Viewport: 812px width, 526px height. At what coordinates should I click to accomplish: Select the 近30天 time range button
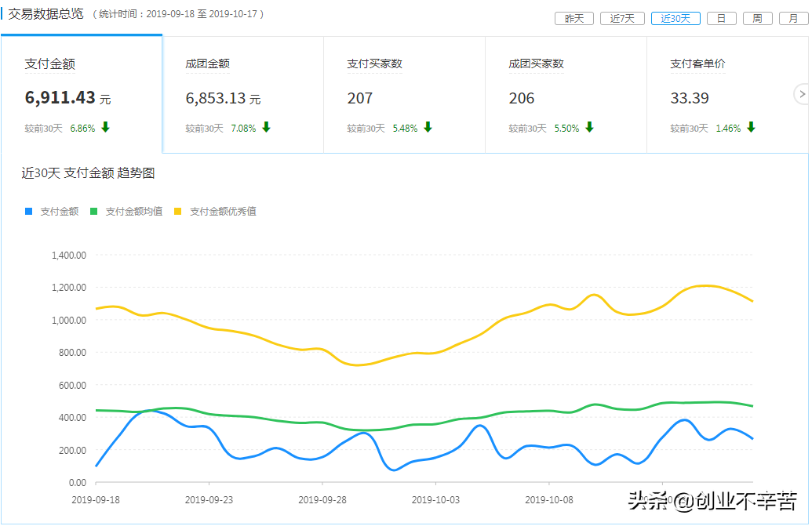(675, 19)
